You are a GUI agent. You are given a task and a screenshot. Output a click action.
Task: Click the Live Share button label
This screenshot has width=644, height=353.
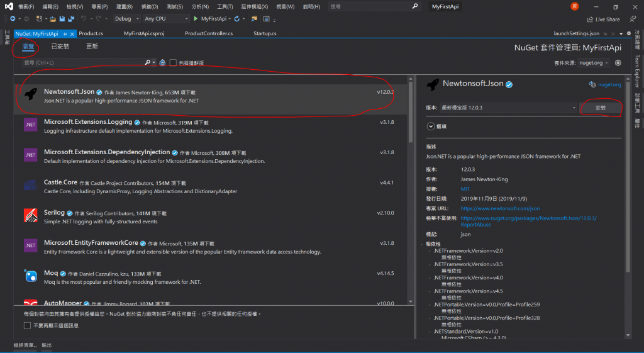coord(608,20)
